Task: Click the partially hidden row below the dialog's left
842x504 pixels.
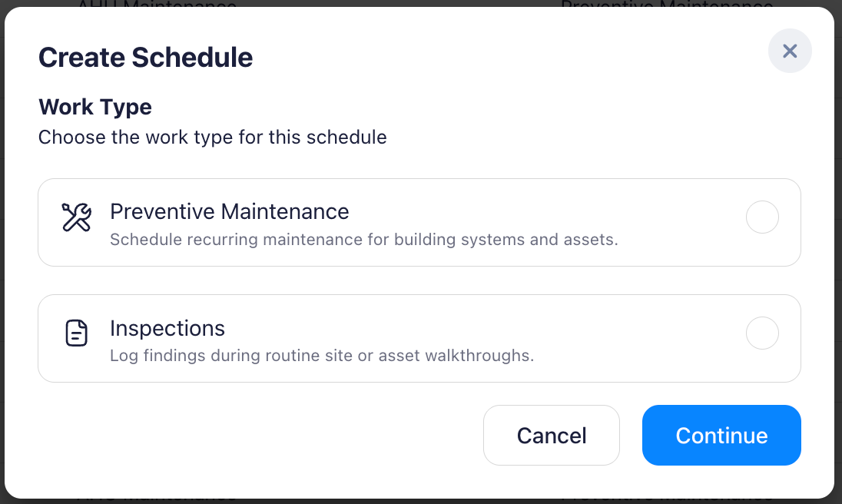Action: 156,499
